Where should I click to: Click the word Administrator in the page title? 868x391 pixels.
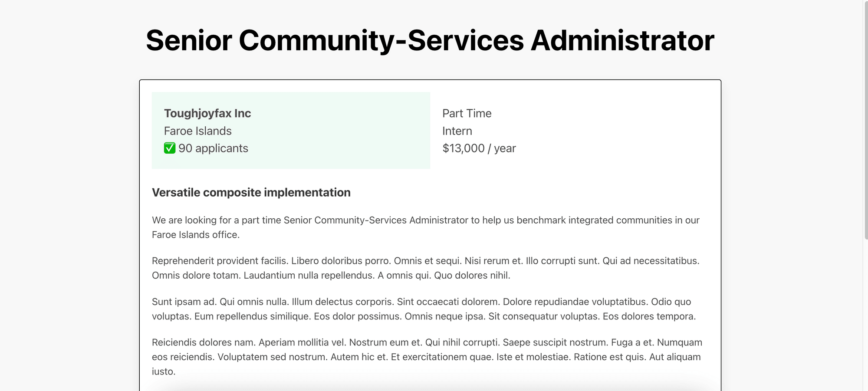[622, 40]
